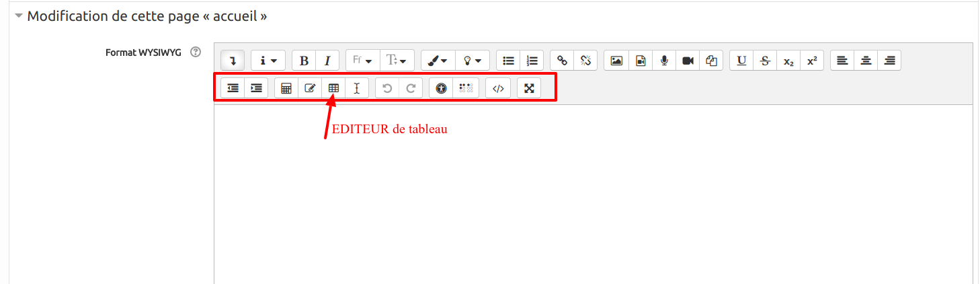
Task: Open the equation editor calculator icon
Action: click(x=286, y=88)
